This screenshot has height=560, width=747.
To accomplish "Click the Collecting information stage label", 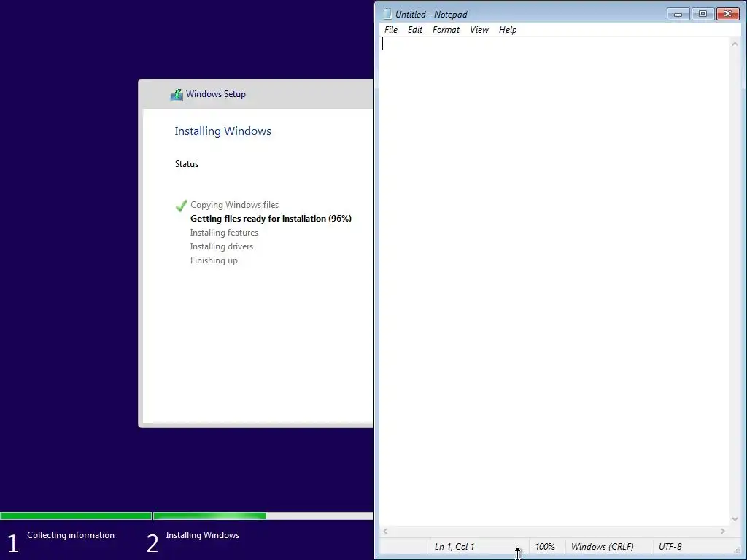I will tap(71, 534).
